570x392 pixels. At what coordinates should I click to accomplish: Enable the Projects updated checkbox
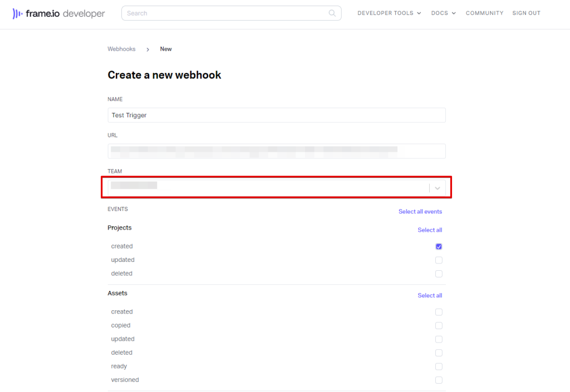click(439, 260)
